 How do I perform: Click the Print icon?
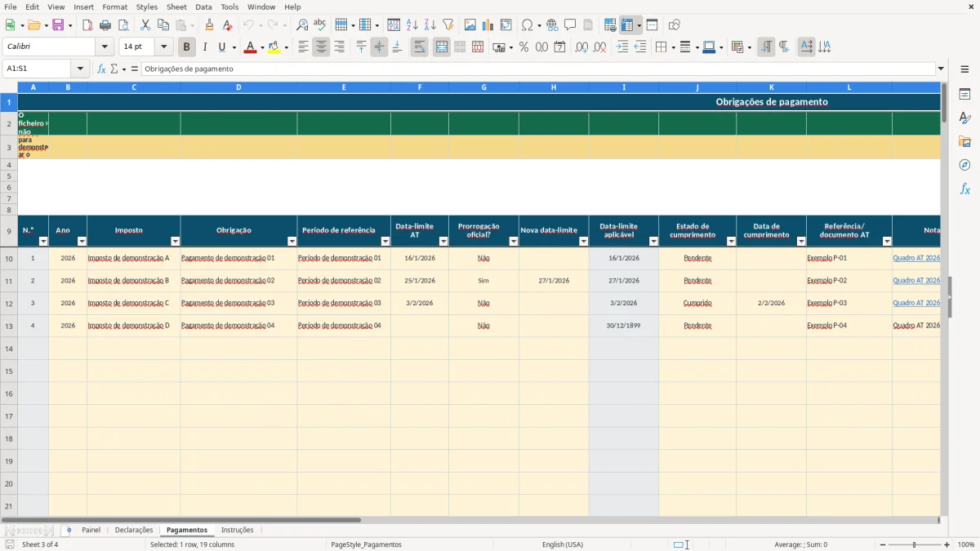105,25
